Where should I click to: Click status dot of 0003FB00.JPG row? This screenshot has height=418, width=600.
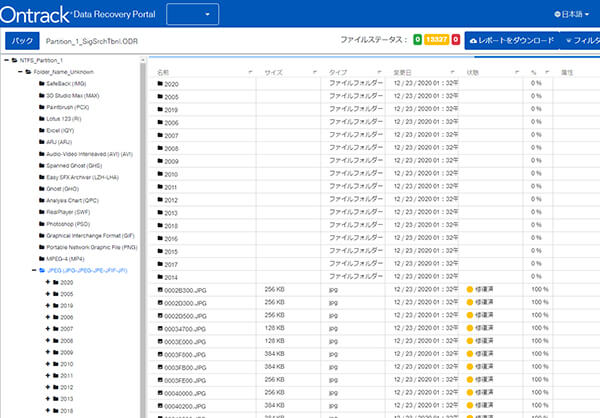pyautogui.click(x=470, y=367)
